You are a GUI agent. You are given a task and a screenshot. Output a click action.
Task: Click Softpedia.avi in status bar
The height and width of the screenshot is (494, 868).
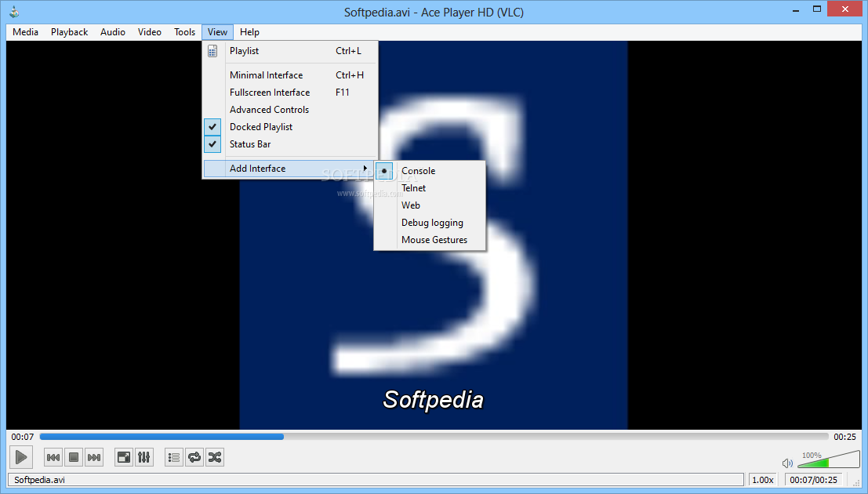coord(39,480)
